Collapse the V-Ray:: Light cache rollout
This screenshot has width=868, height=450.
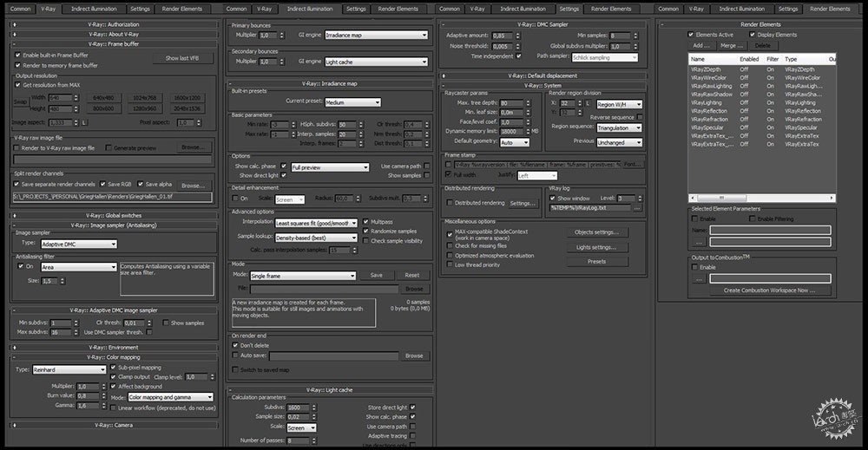pyautogui.click(x=329, y=390)
